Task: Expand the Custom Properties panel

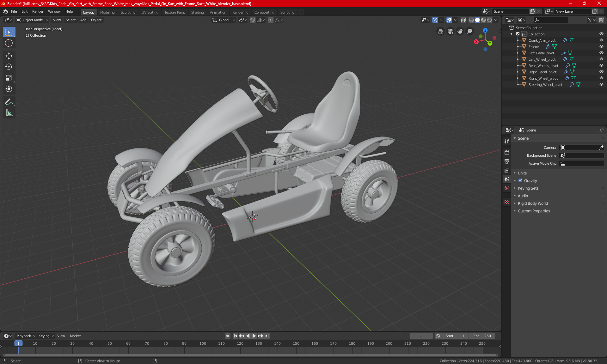Action: (x=534, y=211)
